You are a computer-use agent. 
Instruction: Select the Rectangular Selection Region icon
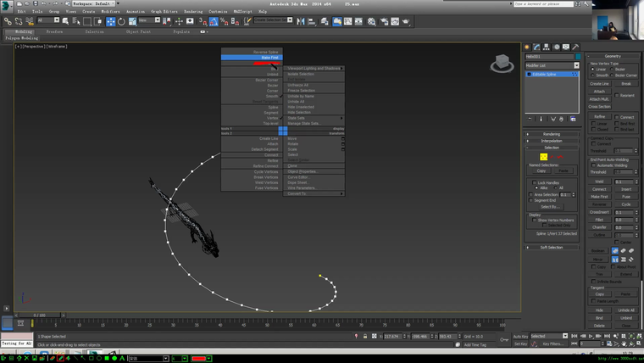(89, 21)
